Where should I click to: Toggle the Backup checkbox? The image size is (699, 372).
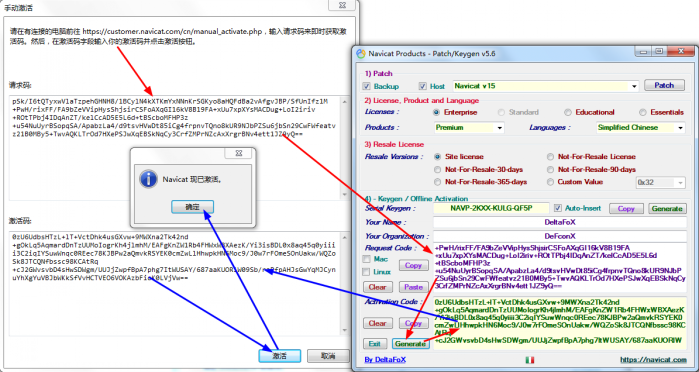(367, 86)
